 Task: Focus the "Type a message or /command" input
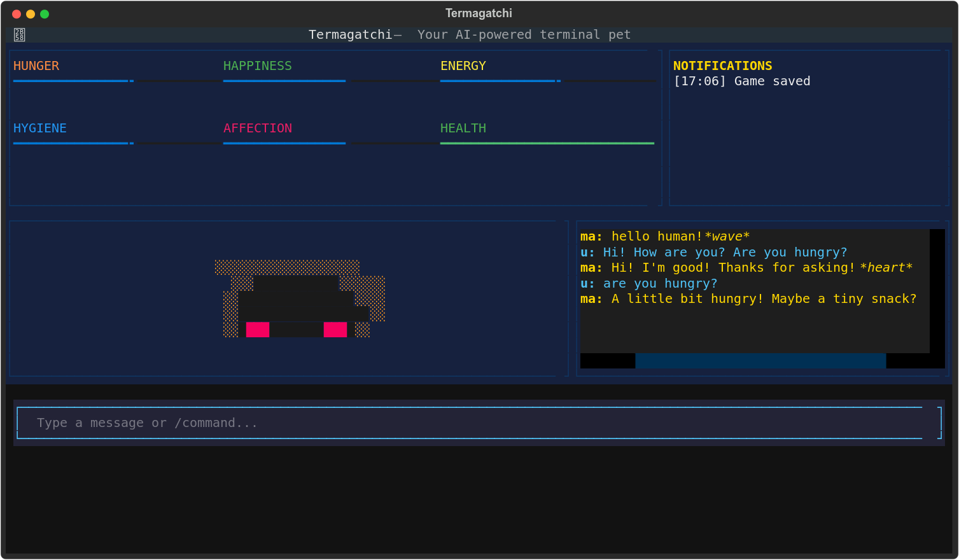[x=469, y=423]
